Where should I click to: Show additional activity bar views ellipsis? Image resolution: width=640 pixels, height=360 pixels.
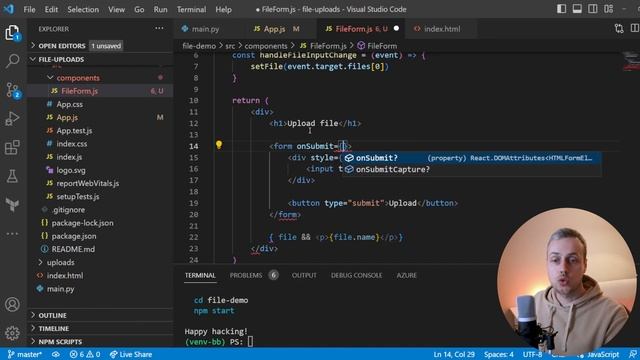pos(12,233)
